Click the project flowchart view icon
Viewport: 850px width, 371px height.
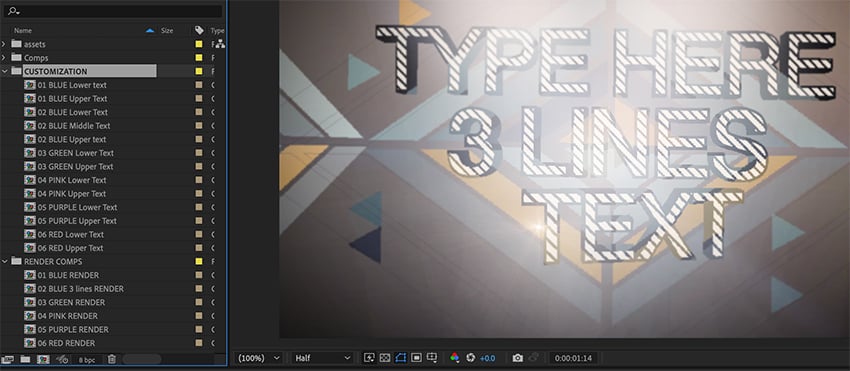tap(220, 44)
